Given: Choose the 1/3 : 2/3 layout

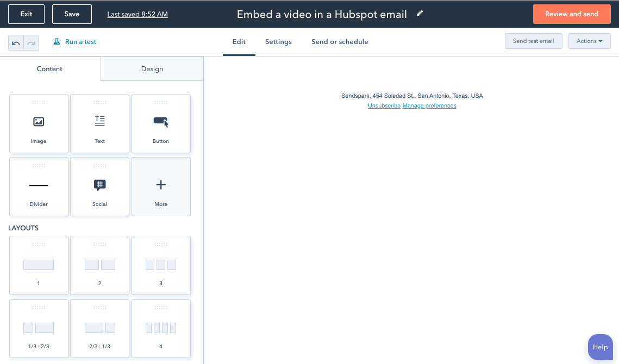Looking at the screenshot, I should pyautogui.click(x=39, y=329).
